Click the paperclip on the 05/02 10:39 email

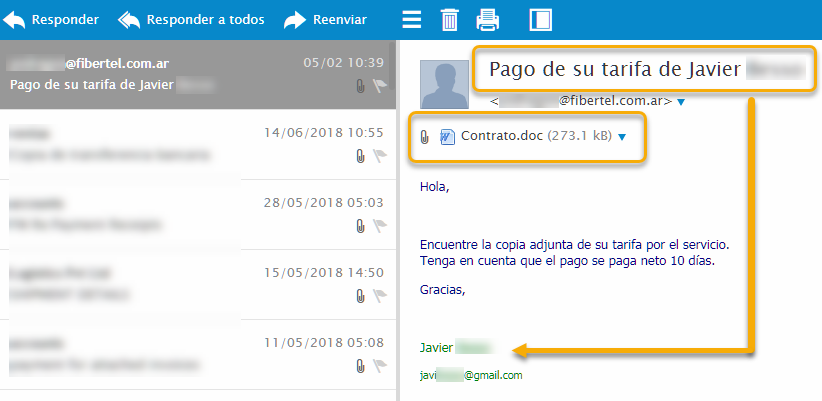point(360,86)
